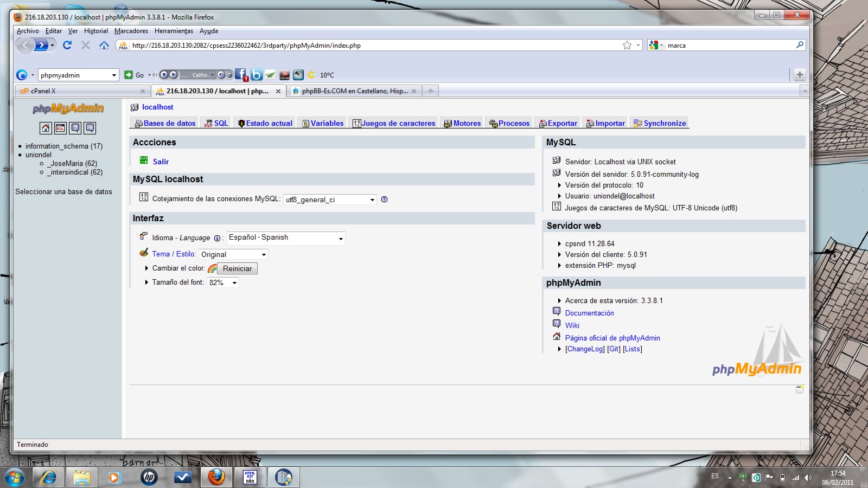Open the Juegos de caracteres tab
Image resolution: width=868 pixels, height=488 pixels.
pyautogui.click(x=394, y=123)
